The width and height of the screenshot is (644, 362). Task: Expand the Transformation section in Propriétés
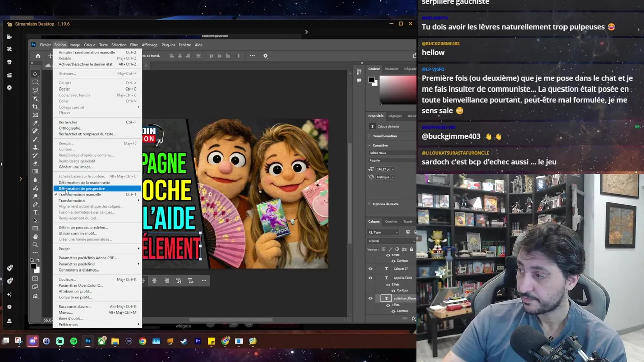click(x=369, y=136)
